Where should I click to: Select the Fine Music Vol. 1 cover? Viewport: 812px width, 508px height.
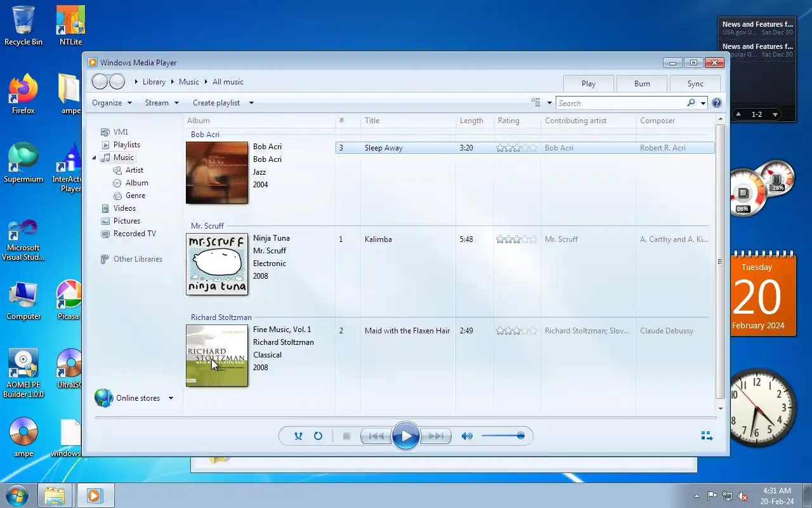tap(217, 356)
